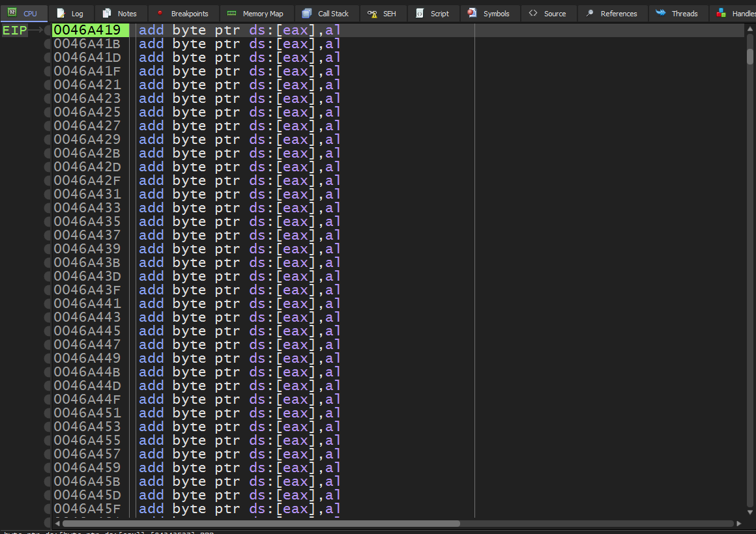Select the instruction at address 0046A42F
The width and height of the screenshot is (756, 534).
pyautogui.click(x=239, y=180)
